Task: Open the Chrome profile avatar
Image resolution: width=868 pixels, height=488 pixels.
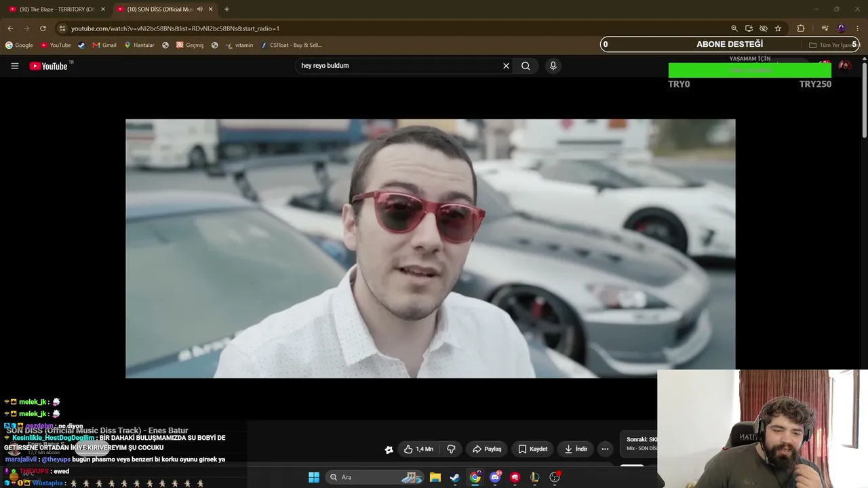Action: pos(842,28)
